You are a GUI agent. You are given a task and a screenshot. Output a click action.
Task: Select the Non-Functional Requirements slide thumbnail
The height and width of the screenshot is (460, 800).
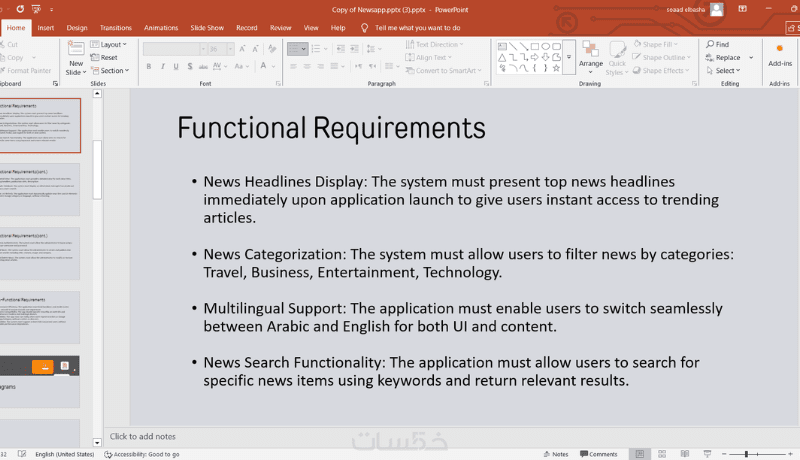click(x=40, y=317)
